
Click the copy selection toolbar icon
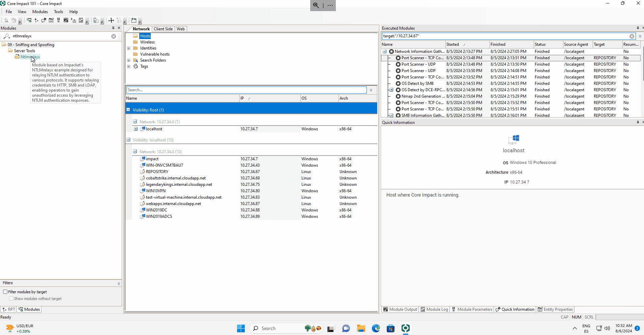coord(96,20)
